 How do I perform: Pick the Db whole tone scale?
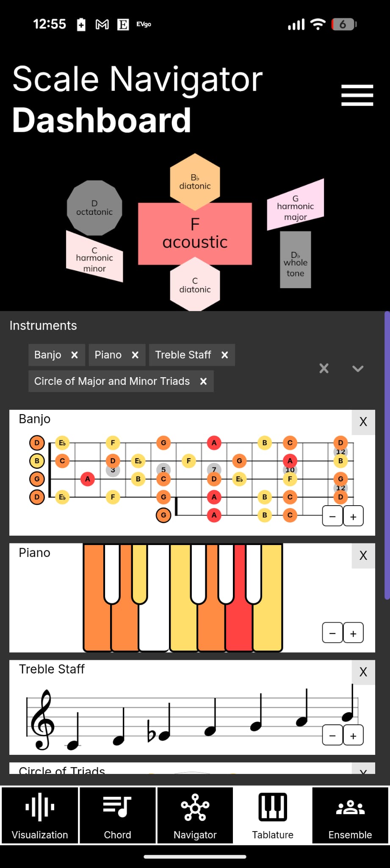coord(295,262)
